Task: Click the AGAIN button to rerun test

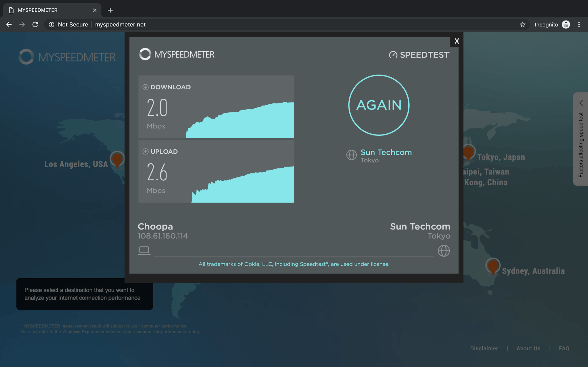Action: 379,105
